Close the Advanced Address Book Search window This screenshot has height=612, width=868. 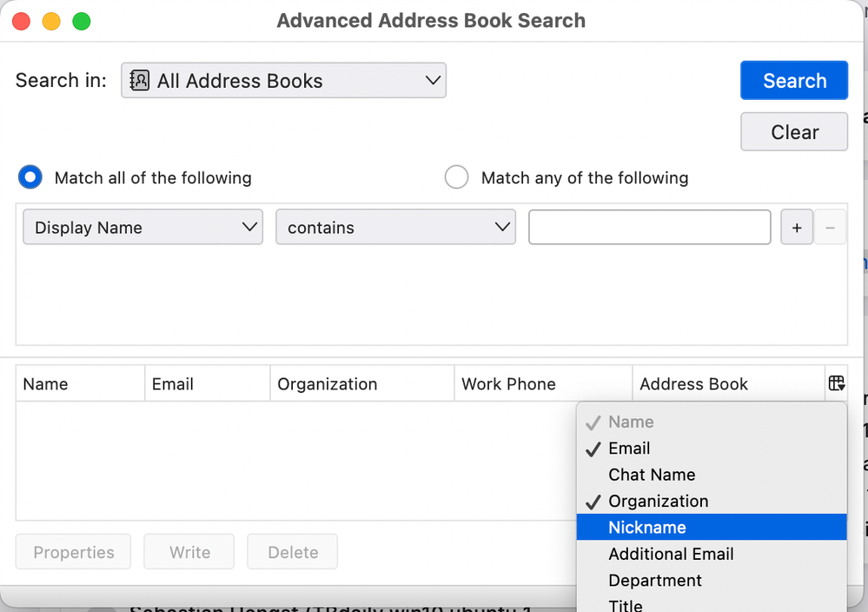22,21
